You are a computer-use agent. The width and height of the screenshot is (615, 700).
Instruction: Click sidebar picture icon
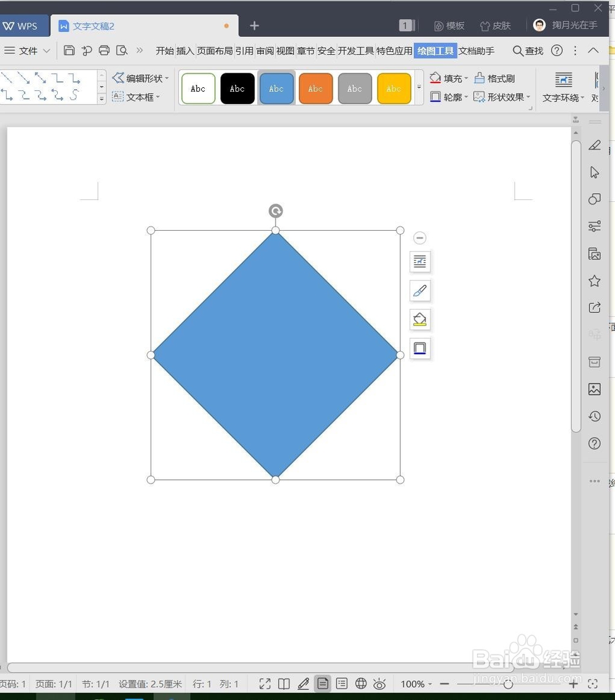click(x=595, y=389)
